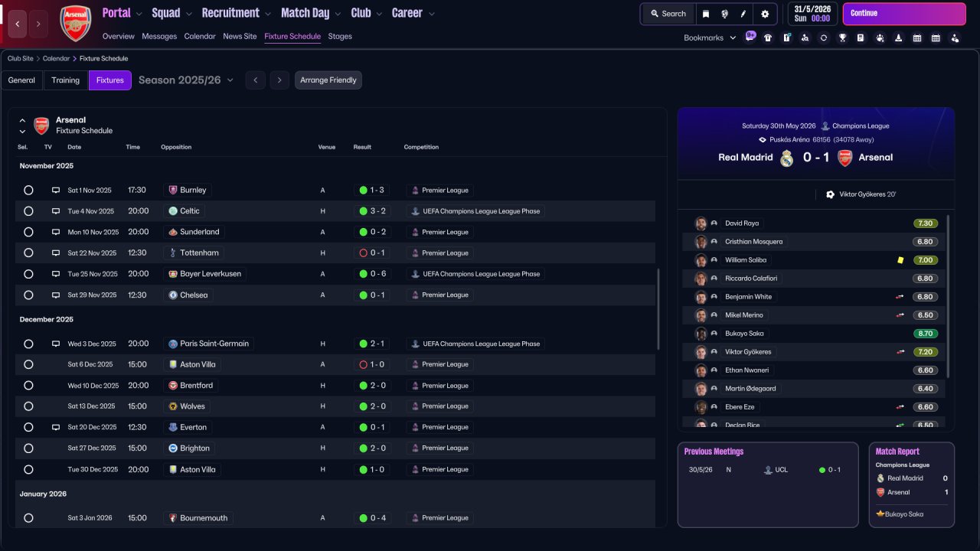Go to the next season with right arrow

279,80
